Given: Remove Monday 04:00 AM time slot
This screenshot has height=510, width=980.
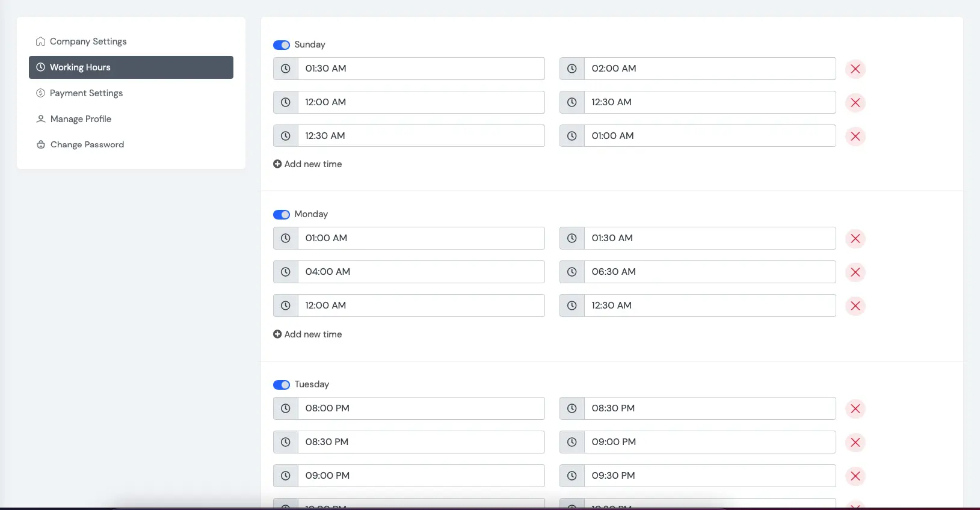Looking at the screenshot, I should point(855,272).
